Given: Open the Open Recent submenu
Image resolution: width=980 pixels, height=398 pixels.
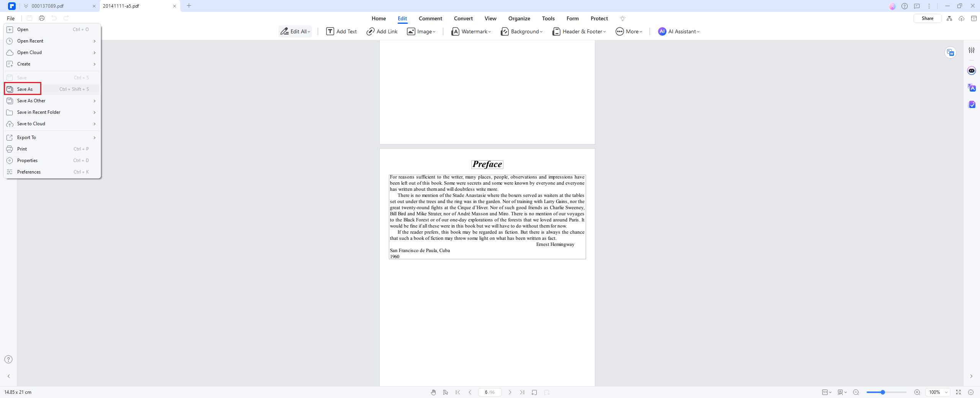Looking at the screenshot, I should 52,41.
